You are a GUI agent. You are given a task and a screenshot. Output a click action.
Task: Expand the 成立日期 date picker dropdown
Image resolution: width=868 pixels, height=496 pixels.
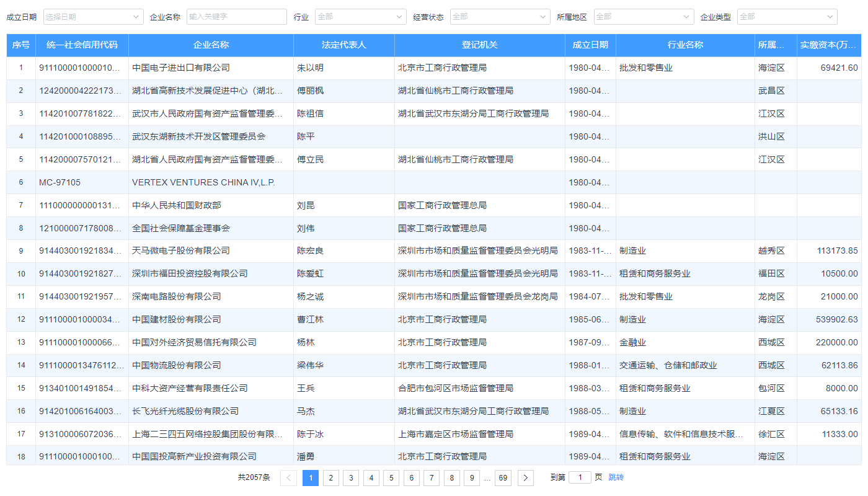(x=92, y=17)
